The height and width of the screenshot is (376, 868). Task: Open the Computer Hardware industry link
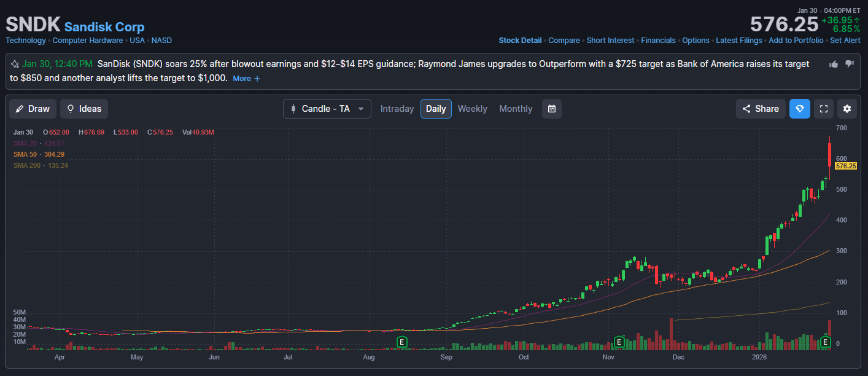coord(88,41)
